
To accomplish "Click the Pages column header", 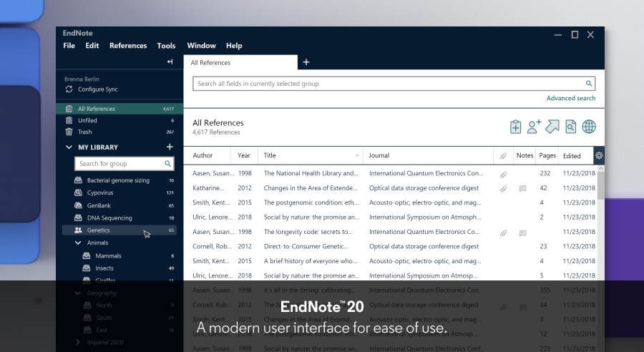I will click(547, 155).
